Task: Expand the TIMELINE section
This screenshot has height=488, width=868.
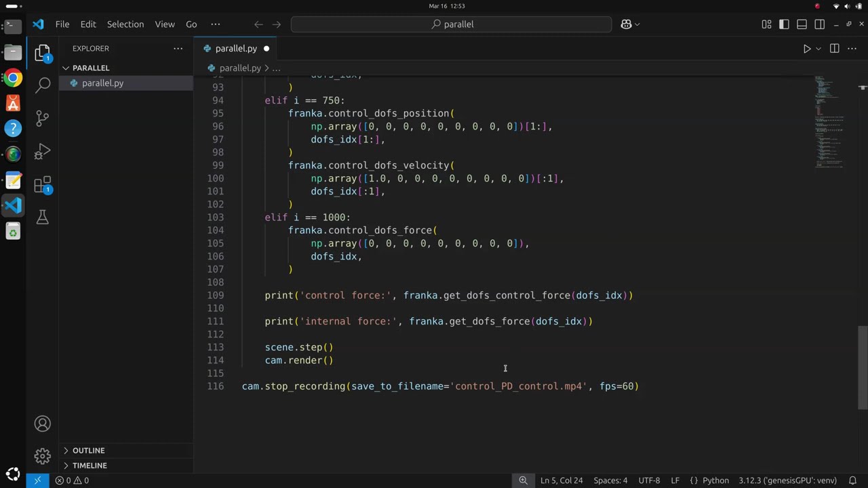Action: [x=90, y=466]
